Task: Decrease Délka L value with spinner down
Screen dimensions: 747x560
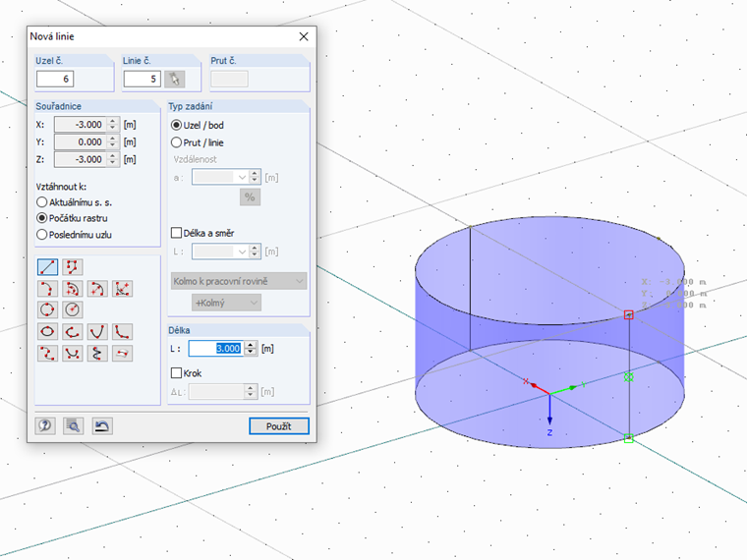Action: coord(251,353)
